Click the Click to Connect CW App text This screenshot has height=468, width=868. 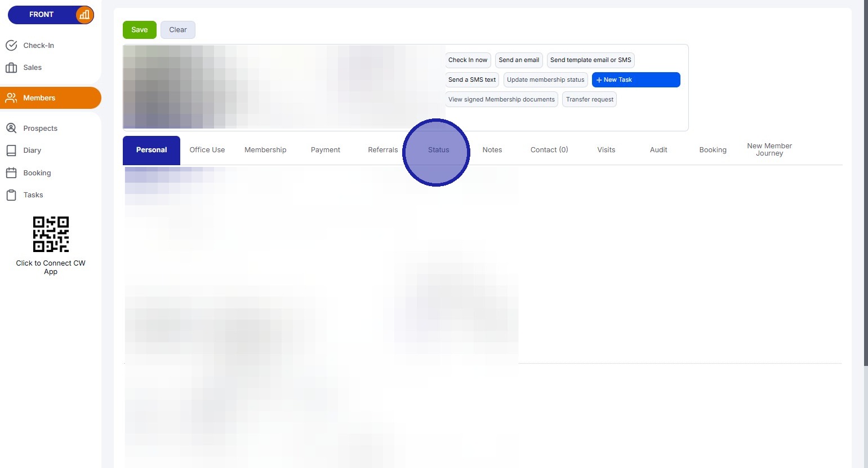[x=51, y=267]
